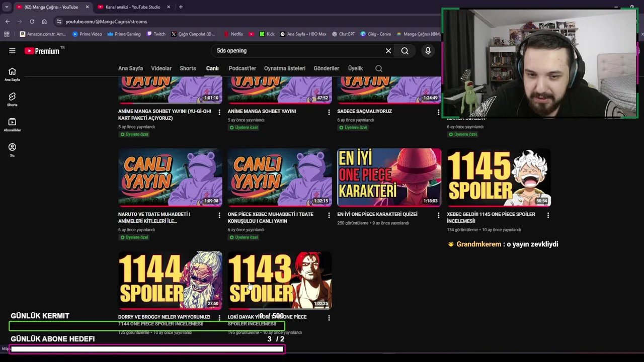Open the Siz profile section
Image resolution: width=644 pixels, height=362 pixels.
point(12,150)
